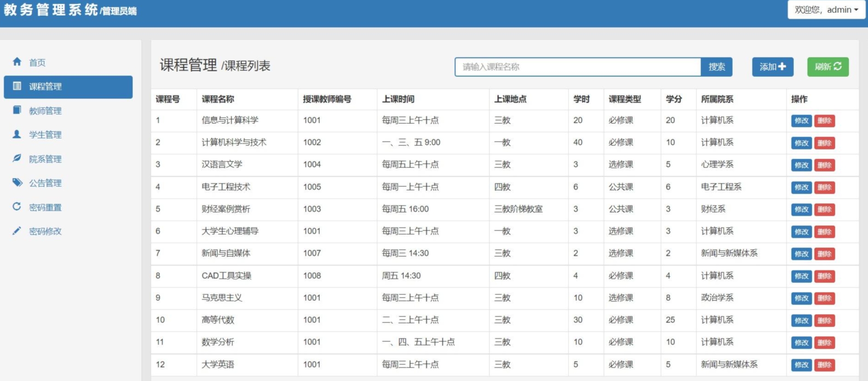Click 修改 for 高等代数
868x381 pixels.
coord(801,320)
